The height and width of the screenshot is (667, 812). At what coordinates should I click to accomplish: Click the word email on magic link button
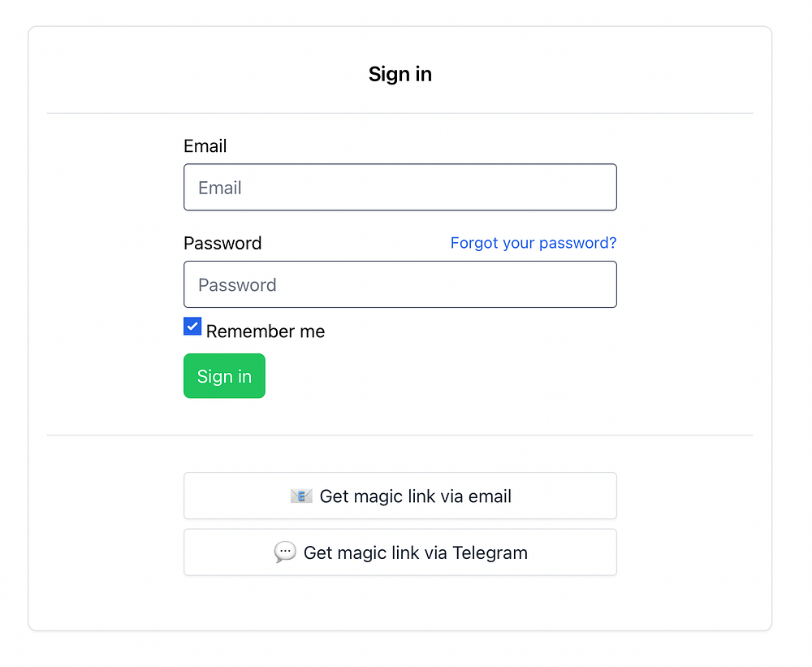coord(490,496)
